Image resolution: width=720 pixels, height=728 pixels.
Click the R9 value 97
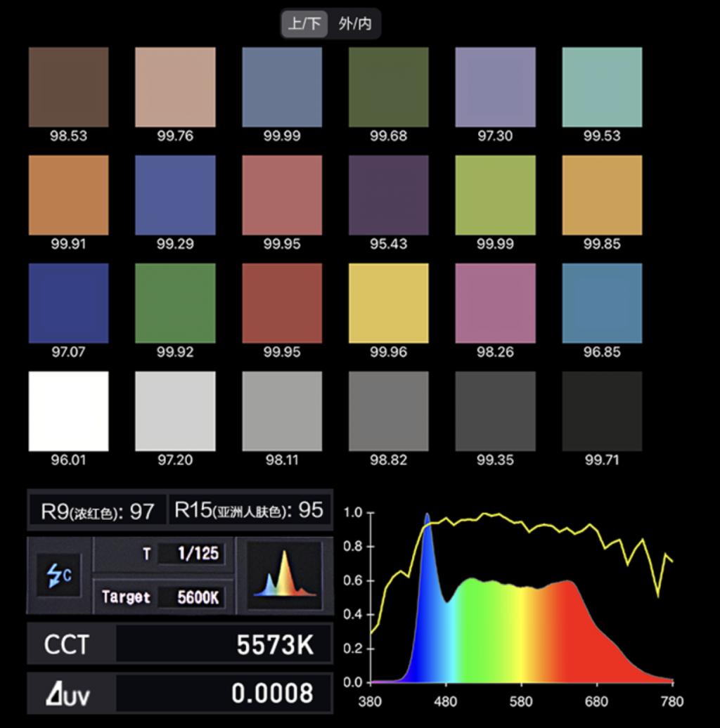coord(141,512)
